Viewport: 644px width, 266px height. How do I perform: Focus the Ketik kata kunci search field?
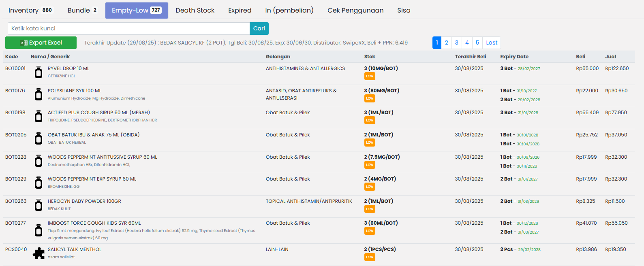click(x=128, y=28)
